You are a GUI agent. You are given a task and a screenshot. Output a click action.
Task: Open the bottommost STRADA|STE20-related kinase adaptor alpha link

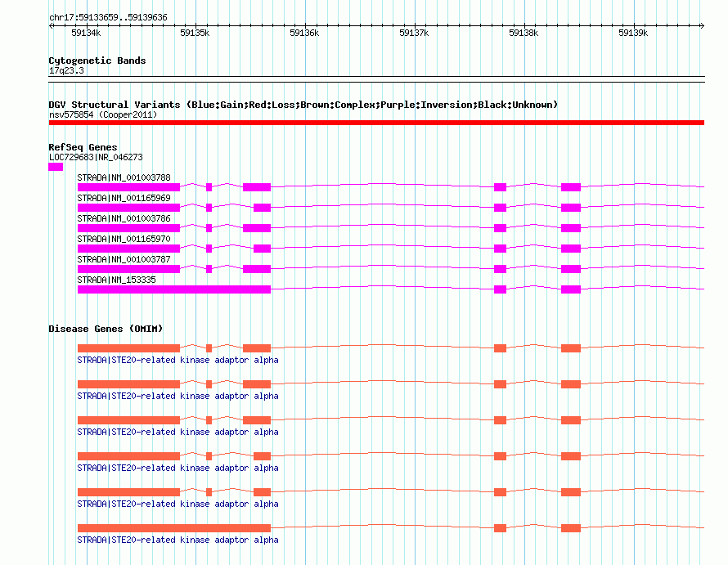coord(178,540)
